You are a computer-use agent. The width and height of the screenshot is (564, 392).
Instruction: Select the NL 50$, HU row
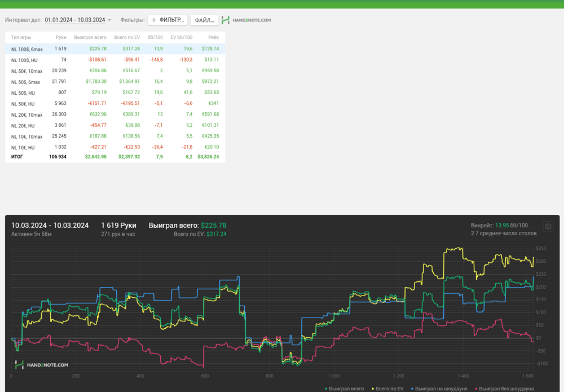115,93
